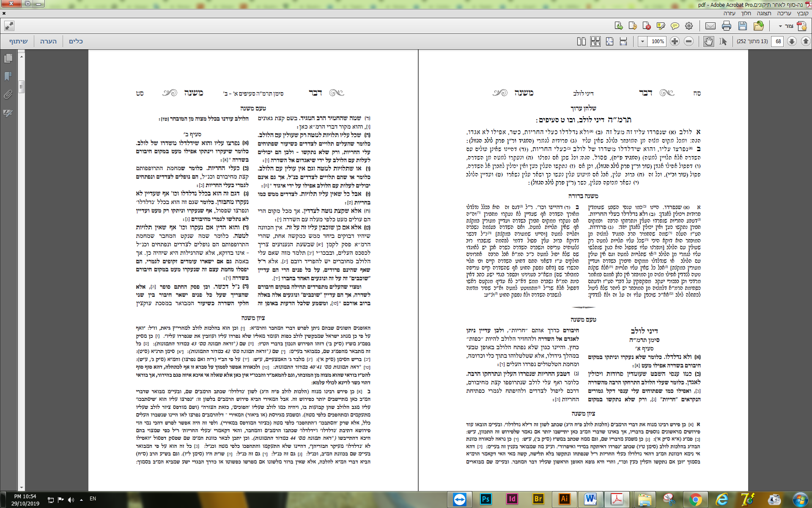Click the Save file floppy icon
This screenshot has width=812, height=508.
[742, 26]
